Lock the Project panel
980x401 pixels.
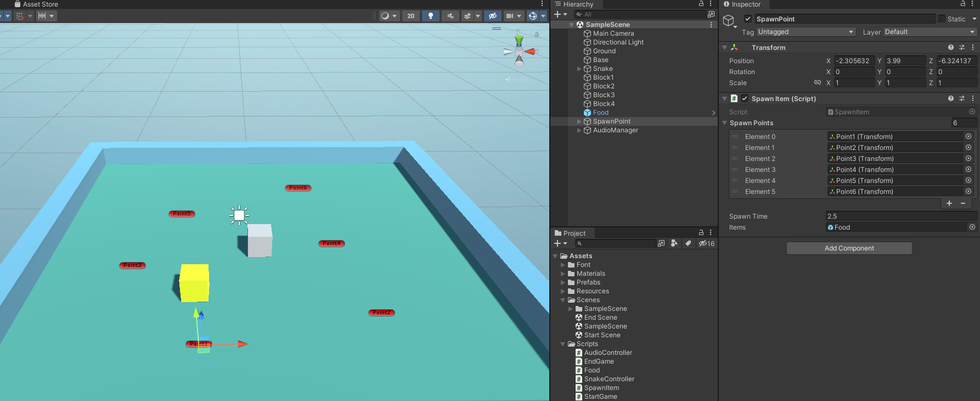click(701, 233)
